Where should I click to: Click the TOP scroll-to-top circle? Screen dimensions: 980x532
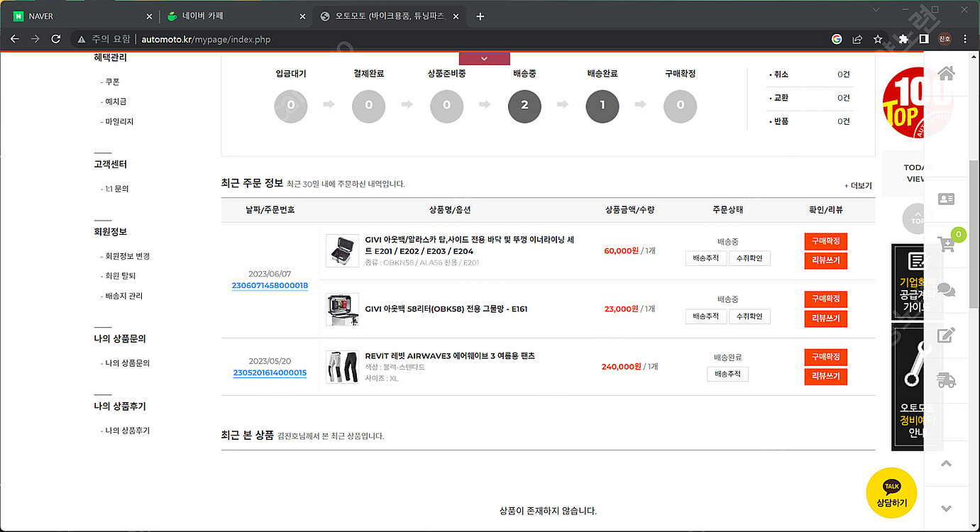pyautogui.click(x=918, y=218)
